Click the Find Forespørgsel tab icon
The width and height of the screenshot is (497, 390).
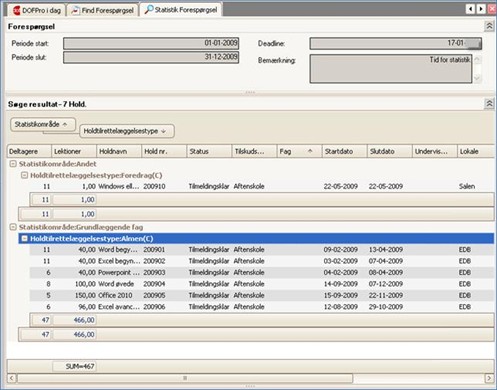(76, 11)
